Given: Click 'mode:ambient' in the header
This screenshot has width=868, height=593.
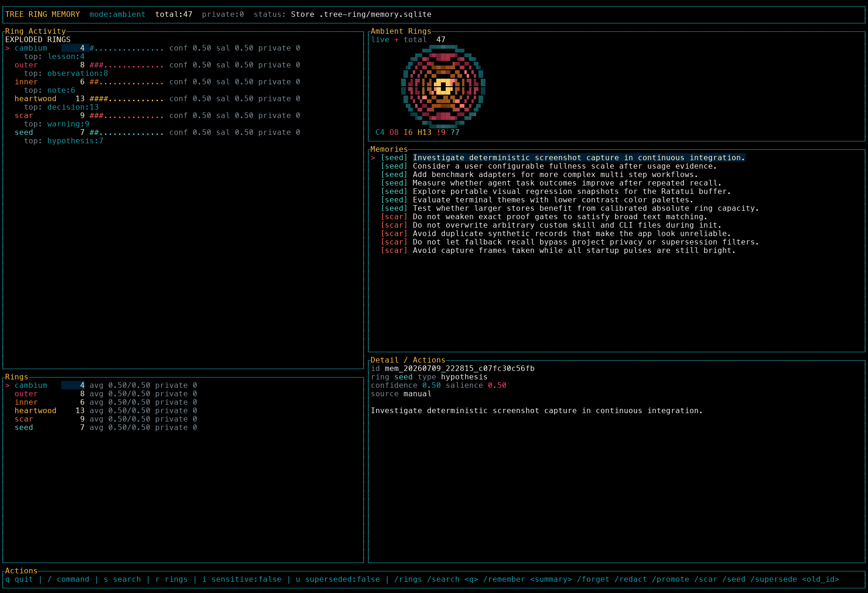Looking at the screenshot, I should [118, 15].
